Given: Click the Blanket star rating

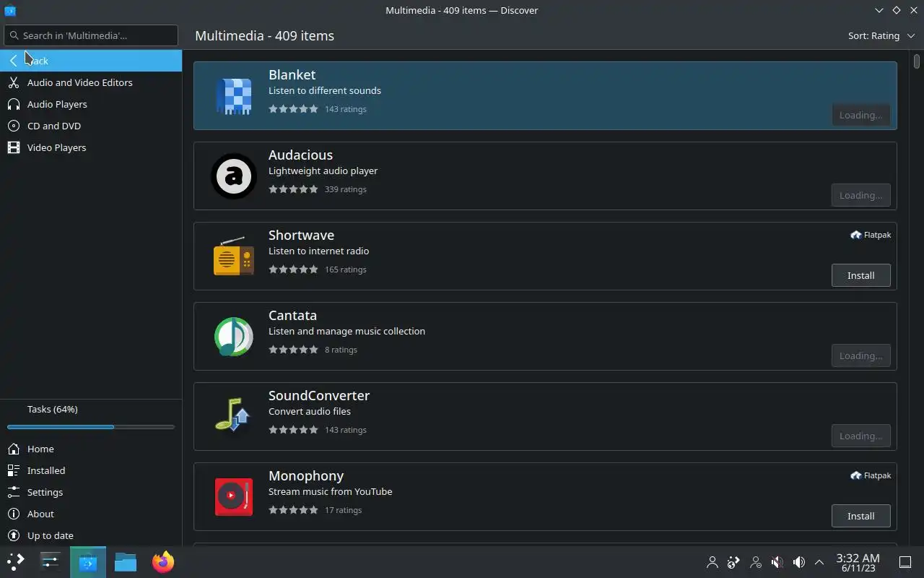Looking at the screenshot, I should pyautogui.click(x=293, y=109).
